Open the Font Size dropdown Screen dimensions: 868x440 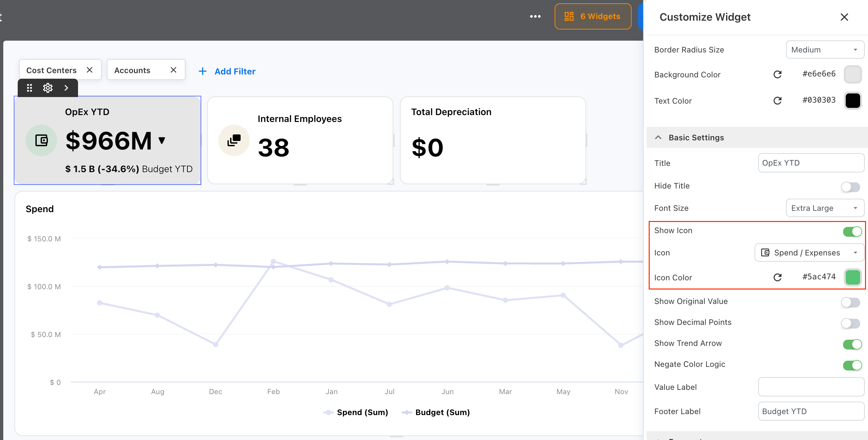[824, 208]
